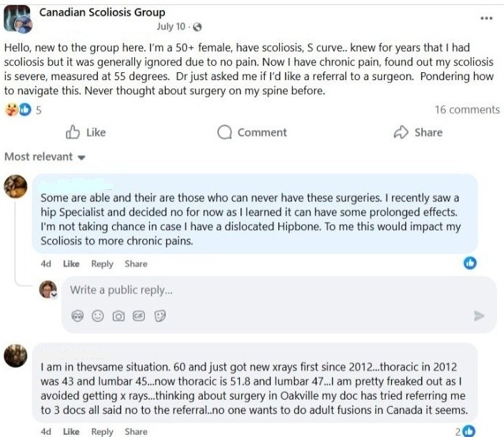This screenshot has width=504, height=437.
Task: Attach a photo using the camera icon
Action: (119, 316)
